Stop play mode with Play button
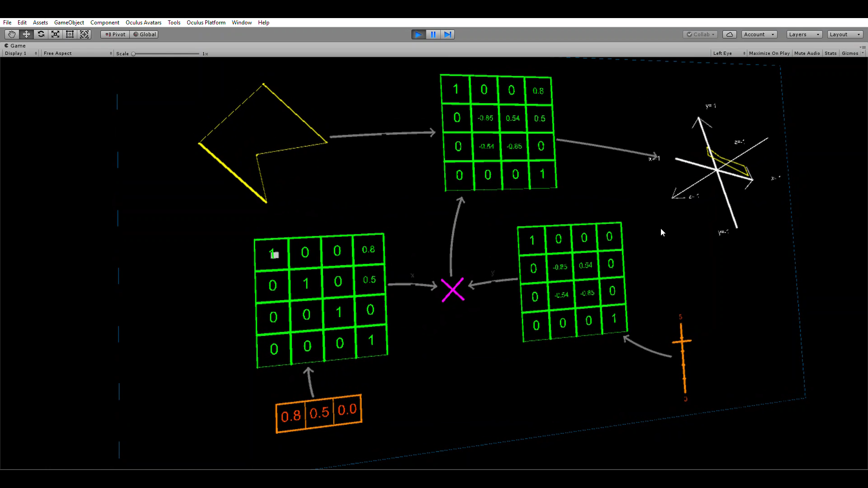The image size is (868, 488). click(418, 34)
